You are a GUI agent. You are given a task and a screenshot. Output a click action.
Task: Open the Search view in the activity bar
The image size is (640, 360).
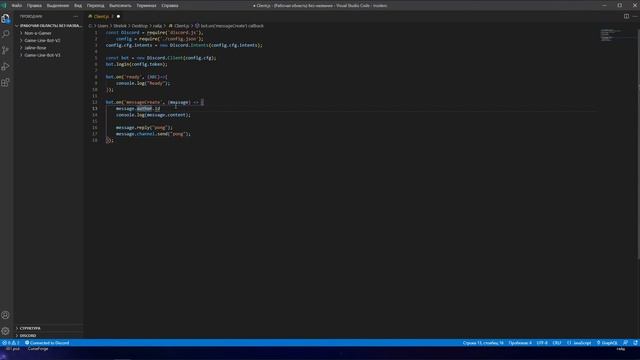click(6, 34)
